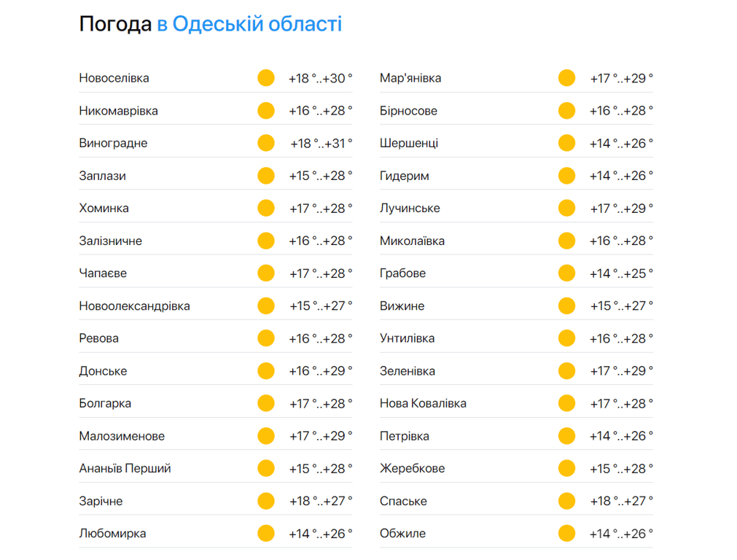Click the weather icon for Мар'янівка

tap(566, 77)
